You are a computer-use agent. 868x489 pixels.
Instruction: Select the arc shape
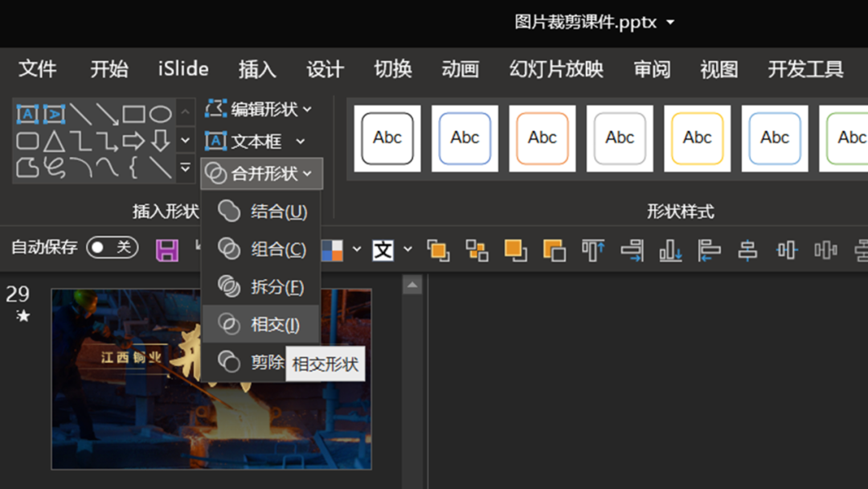tap(81, 167)
